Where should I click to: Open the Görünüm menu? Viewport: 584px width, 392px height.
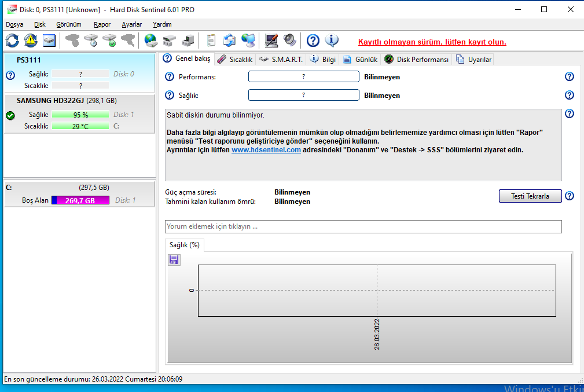(x=68, y=24)
